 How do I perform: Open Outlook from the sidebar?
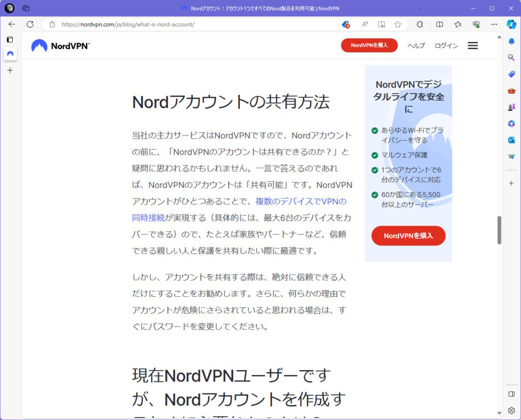(x=511, y=140)
